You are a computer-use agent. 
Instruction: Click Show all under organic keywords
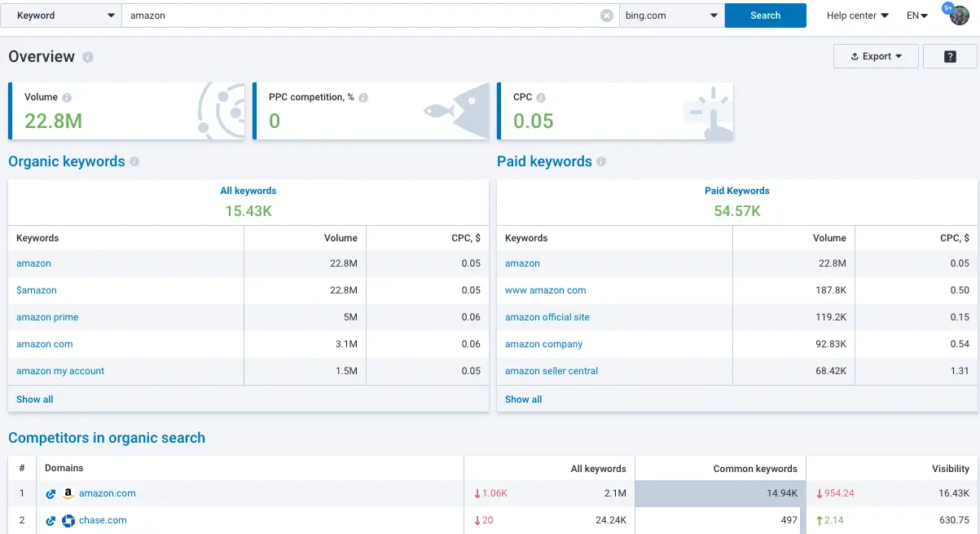(x=34, y=399)
